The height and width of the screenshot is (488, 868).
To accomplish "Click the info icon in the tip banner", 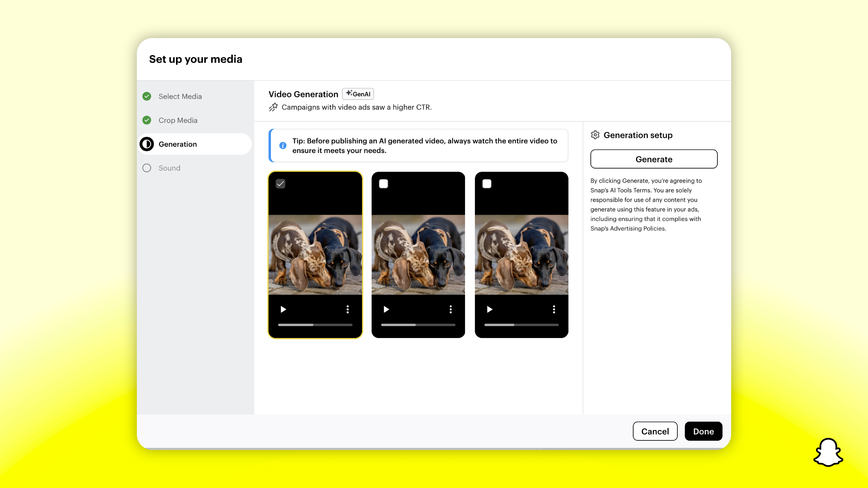I will (x=283, y=146).
